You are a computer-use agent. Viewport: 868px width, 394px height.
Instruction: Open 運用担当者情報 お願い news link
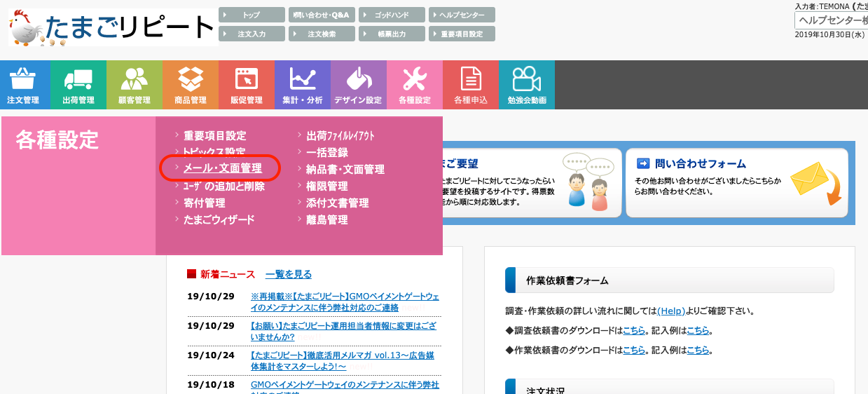pos(343,332)
